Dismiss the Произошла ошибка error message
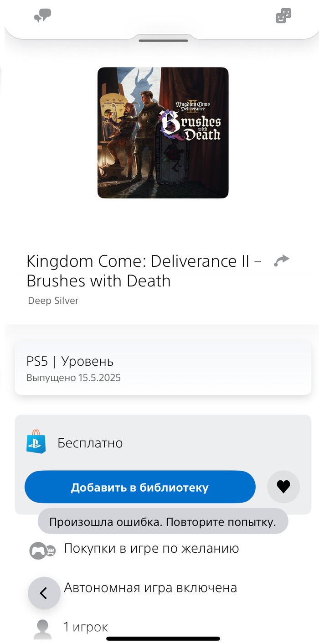Screen dimensions: 319x644 click(163, 522)
